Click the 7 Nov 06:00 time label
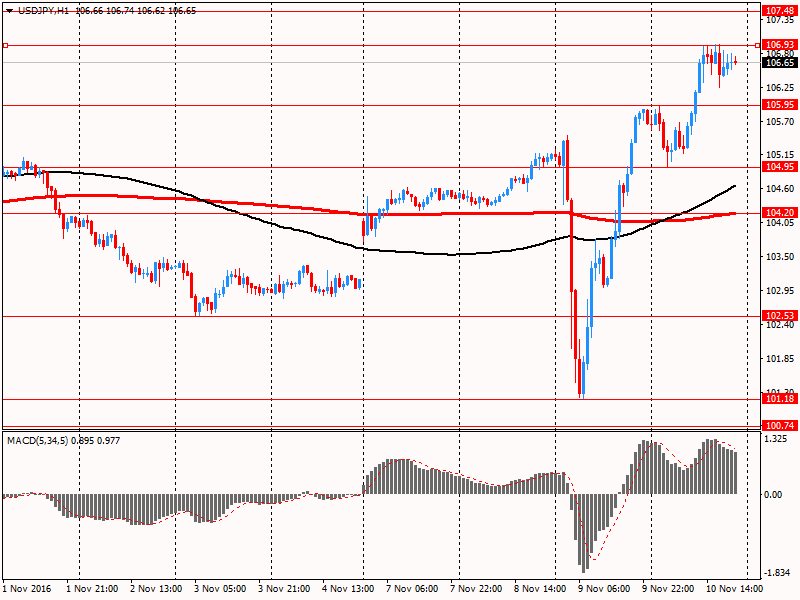800x600 pixels. click(x=412, y=589)
